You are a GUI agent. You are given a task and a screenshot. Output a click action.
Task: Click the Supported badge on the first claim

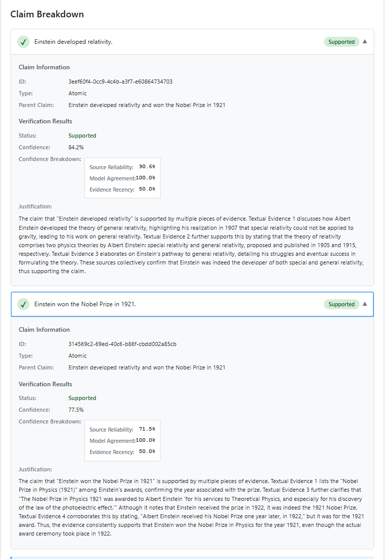[341, 42]
